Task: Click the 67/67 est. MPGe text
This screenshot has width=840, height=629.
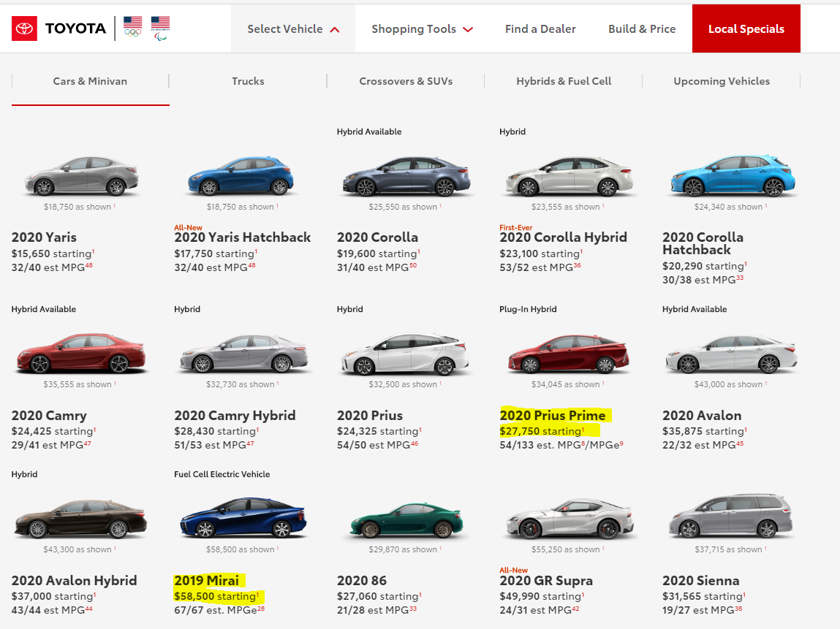Action: coord(219,610)
